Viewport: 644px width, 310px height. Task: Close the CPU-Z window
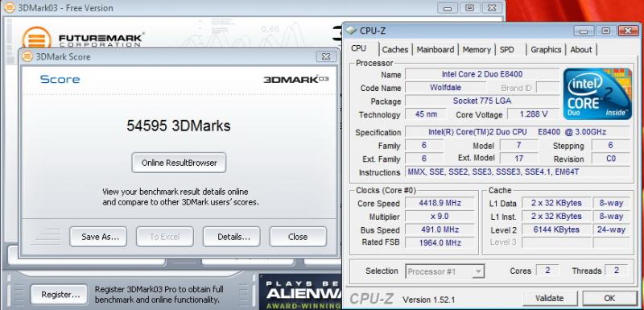coord(628,31)
